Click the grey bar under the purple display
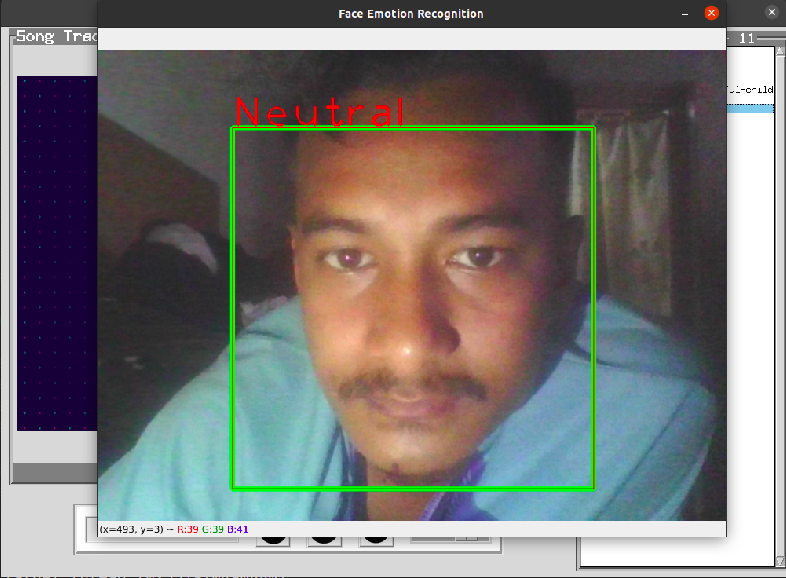This screenshot has width=786, height=578. [x=55, y=471]
